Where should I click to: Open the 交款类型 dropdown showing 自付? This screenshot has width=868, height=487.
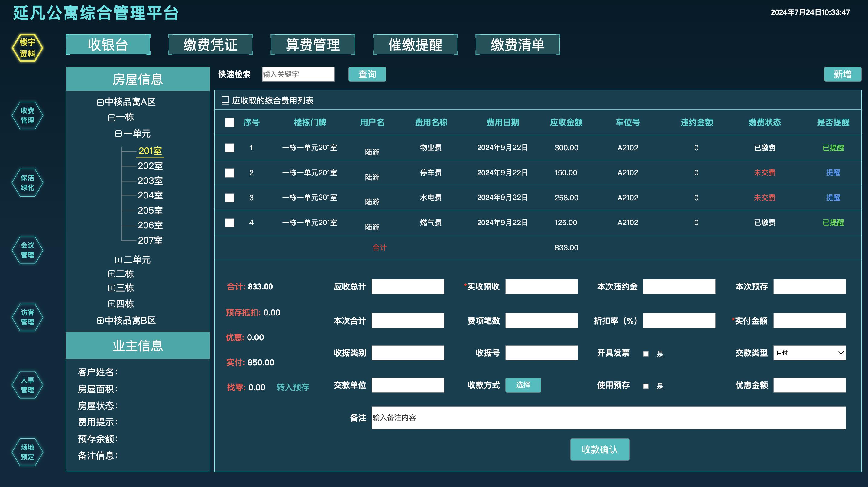point(809,353)
